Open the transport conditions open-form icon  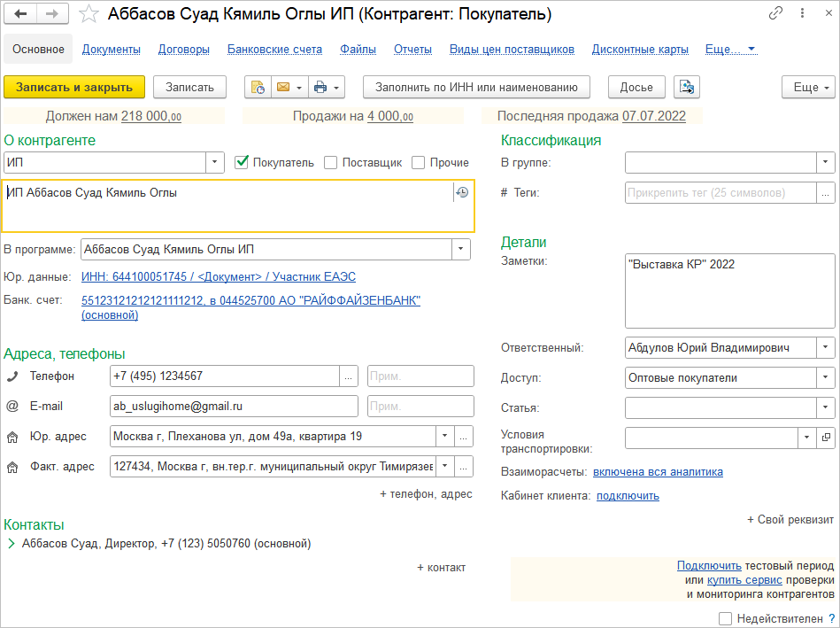826,437
